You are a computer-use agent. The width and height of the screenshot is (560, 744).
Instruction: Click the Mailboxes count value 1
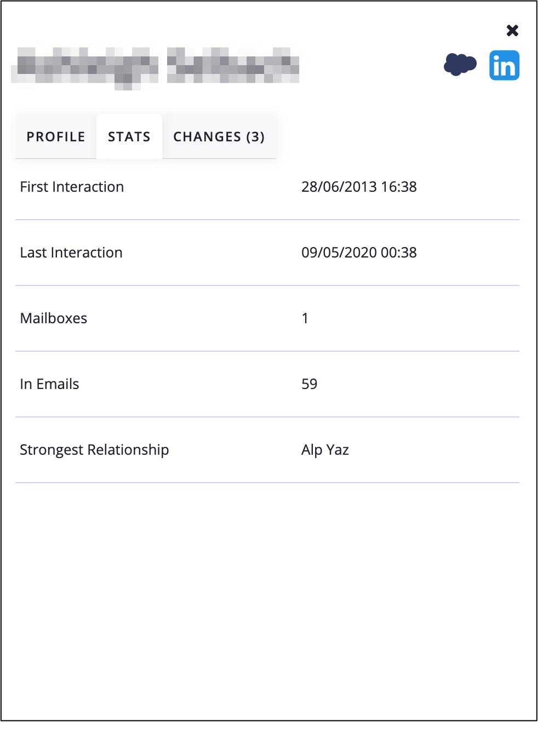pos(305,318)
